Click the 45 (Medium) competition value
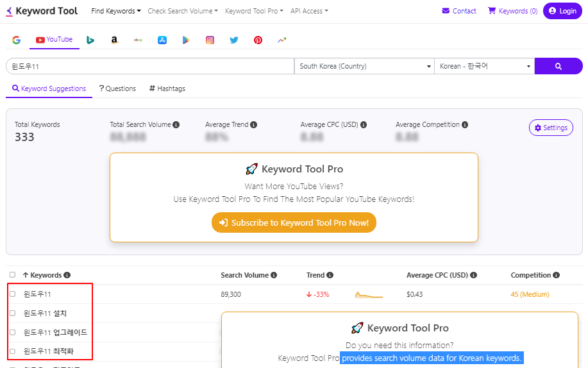Screen dimensions: 588x368 pos(530,294)
